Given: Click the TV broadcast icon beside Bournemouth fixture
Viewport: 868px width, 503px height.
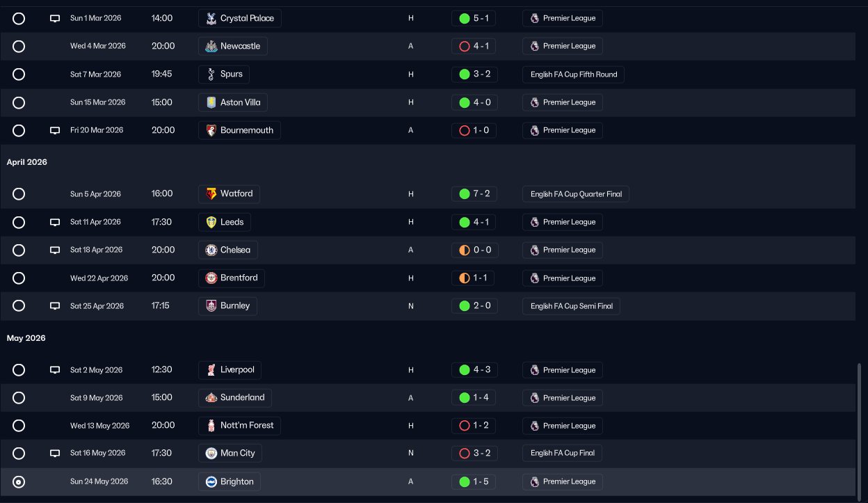Looking at the screenshot, I should tap(55, 130).
